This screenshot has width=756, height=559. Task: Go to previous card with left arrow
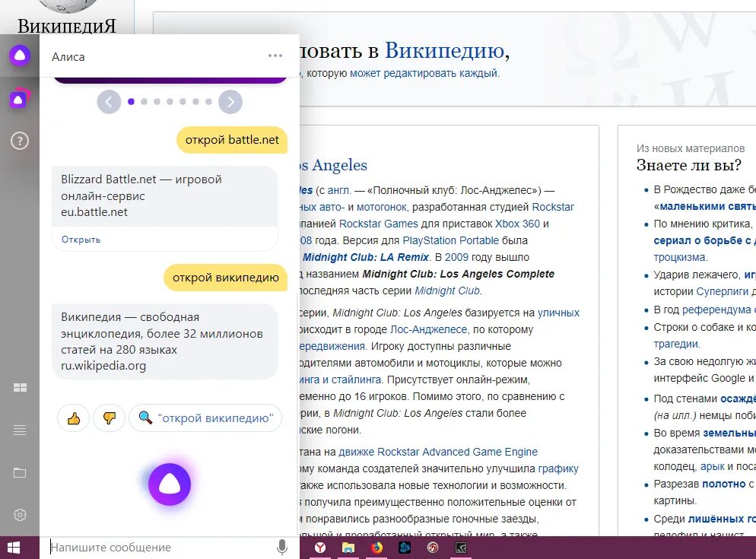pos(109,102)
